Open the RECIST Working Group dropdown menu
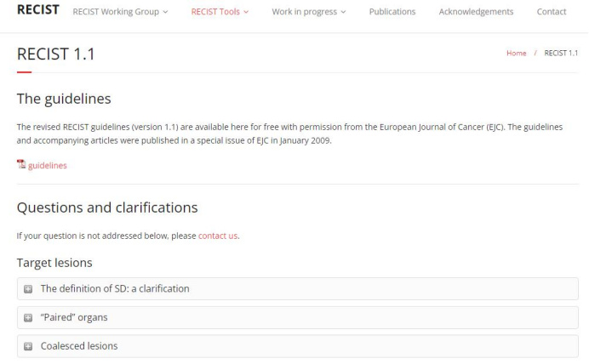 [x=120, y=12]
